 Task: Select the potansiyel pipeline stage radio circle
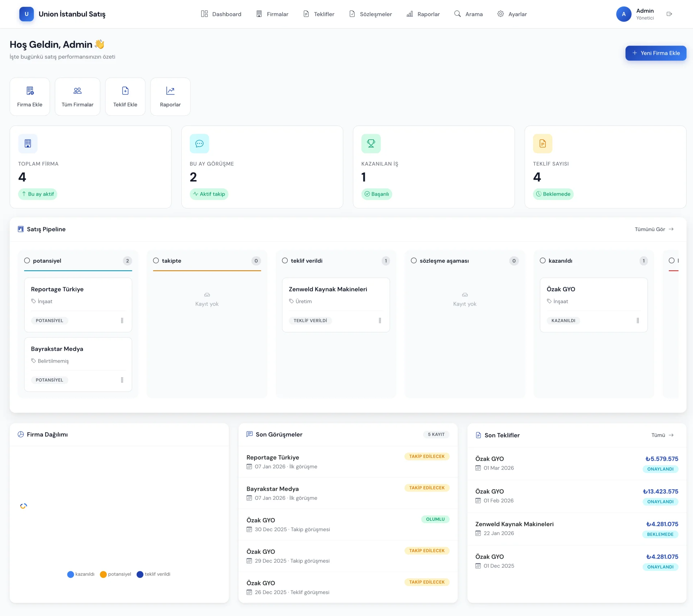pos(27,261)
